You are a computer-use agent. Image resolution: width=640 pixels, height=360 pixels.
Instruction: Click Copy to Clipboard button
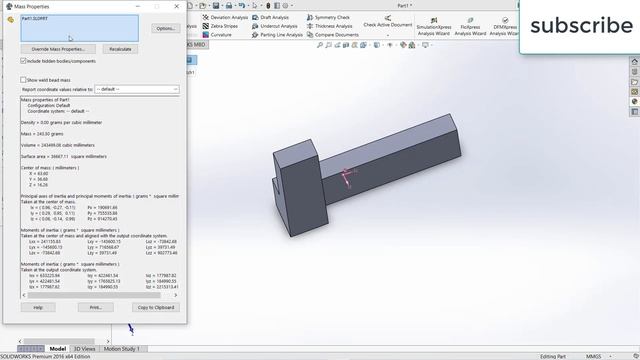(x=156, y=307)
